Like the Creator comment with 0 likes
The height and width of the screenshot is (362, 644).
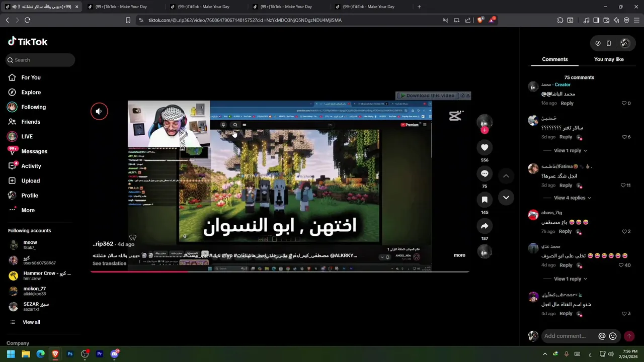point(624,104)
